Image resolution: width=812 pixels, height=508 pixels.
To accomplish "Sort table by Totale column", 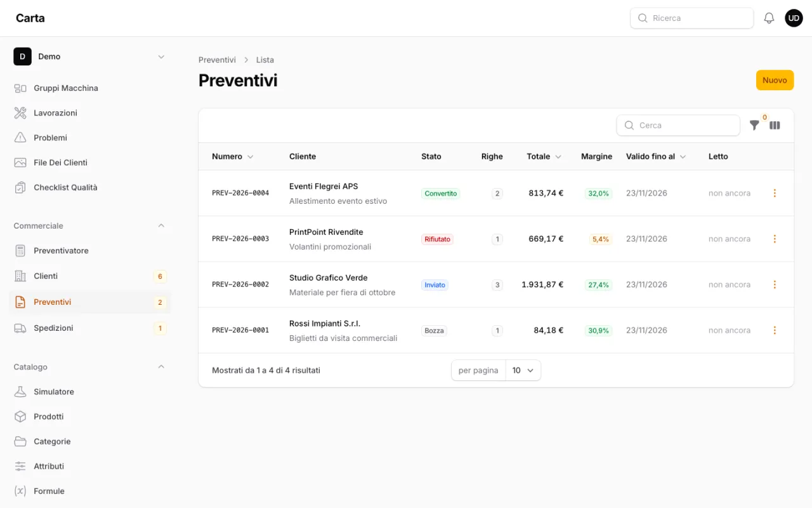I will (x=544, y=156).
